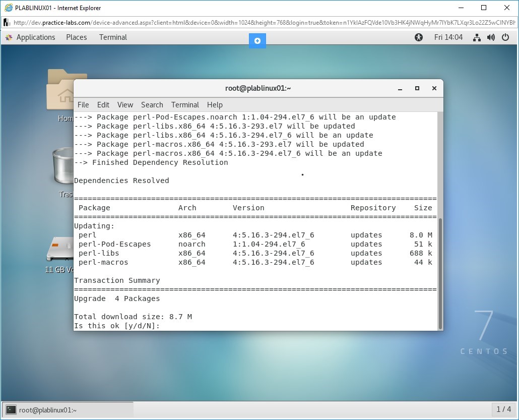Click the terminal vertical scrollbar thumb
Screen dimensions: 519x420
click(440, 272)
